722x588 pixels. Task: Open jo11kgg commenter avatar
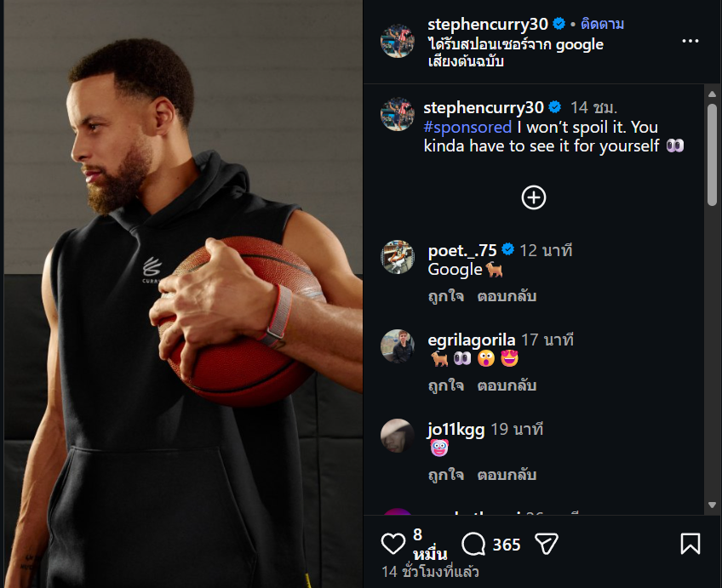tap(398, 436)
